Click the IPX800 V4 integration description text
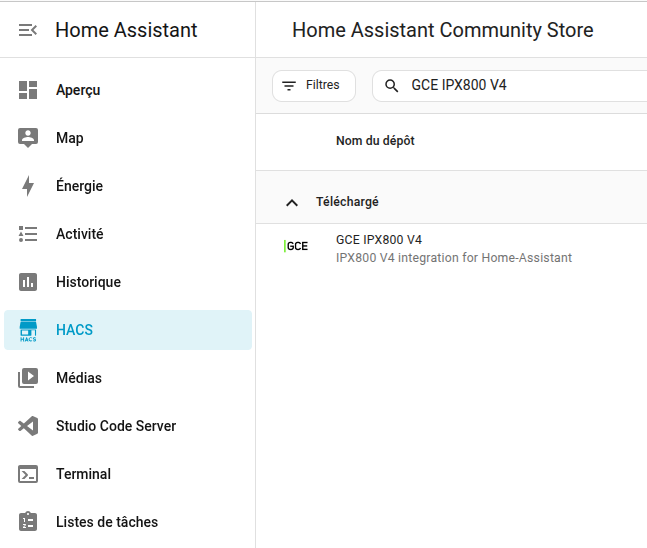Viewport: 647px width, 548px height. 454,258
